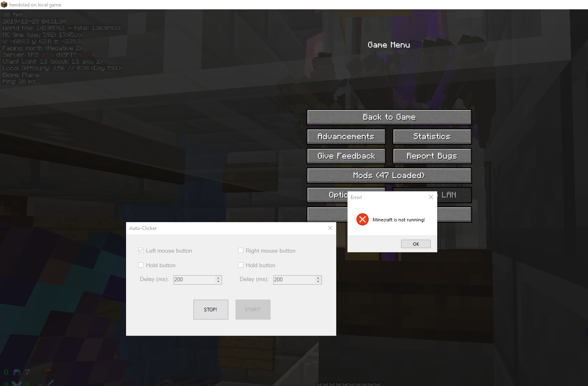Check Hold button under Right mouse button

pos(240,265)
